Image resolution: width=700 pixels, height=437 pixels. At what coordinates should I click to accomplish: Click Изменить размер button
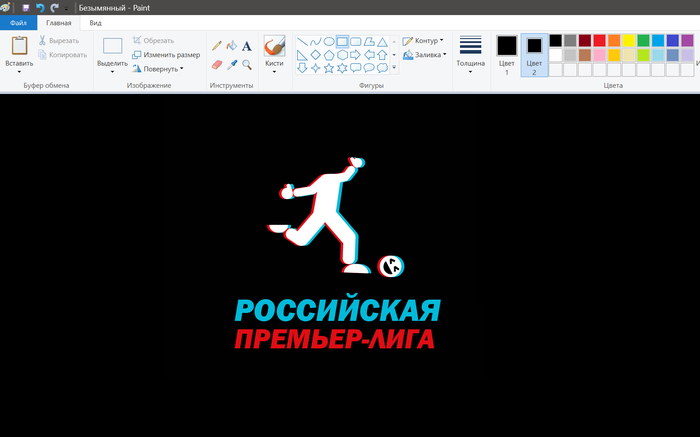[x=166, y=55]
